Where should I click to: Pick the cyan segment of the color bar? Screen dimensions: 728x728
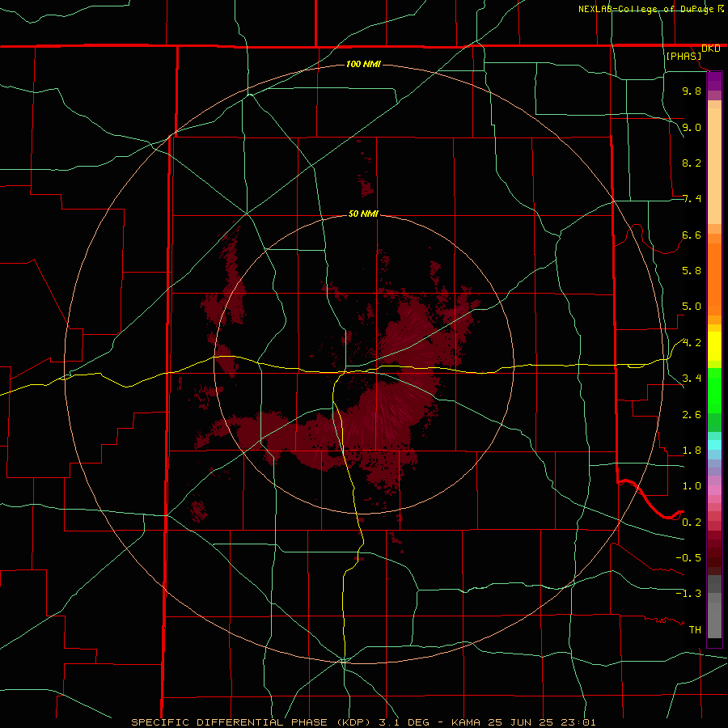[714, 444]
